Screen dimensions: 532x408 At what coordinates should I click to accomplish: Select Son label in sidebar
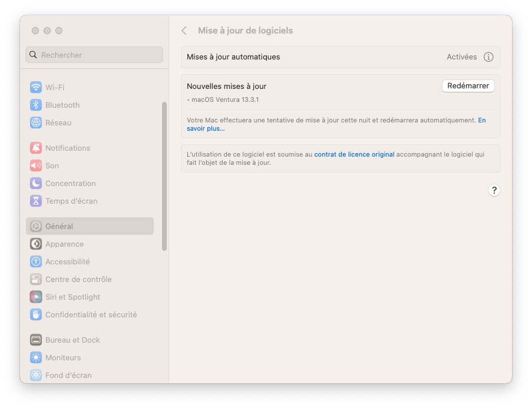click(x=52, y=165)
